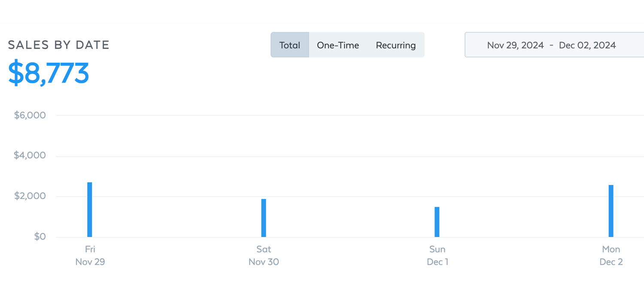
Task: Click the $8,773 total sales figure
Action: (x=49, y=73)
